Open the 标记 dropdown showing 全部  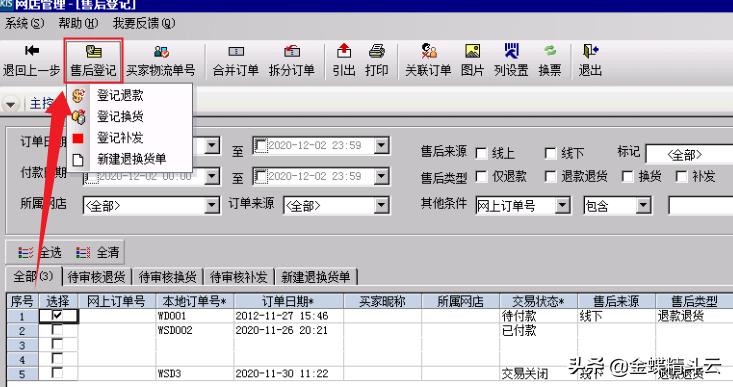pyautogui.click(x=689, y=154)
